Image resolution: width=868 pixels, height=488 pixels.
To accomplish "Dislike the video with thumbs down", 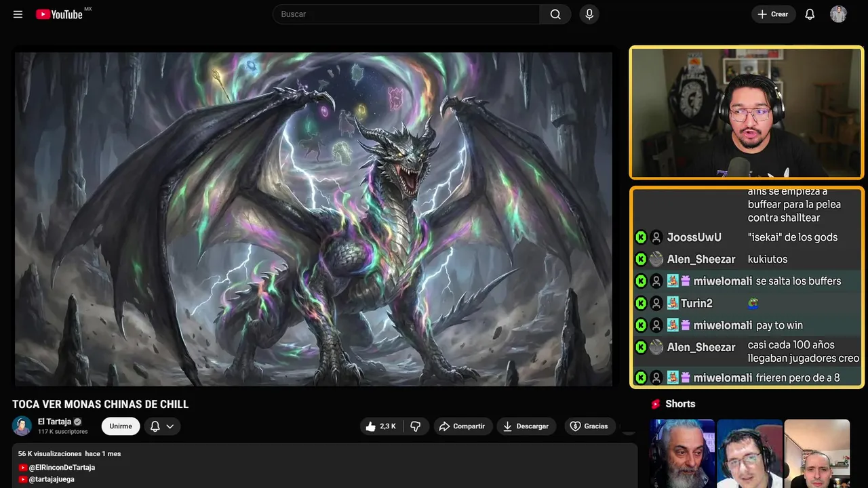I will (x=416, y=426).
